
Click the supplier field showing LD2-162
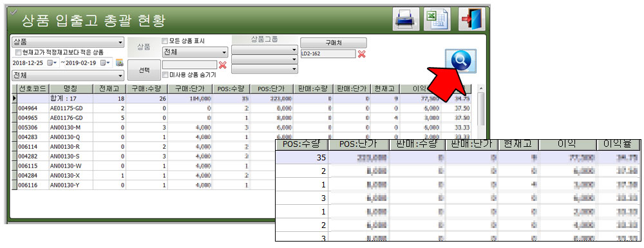point(328,54)
